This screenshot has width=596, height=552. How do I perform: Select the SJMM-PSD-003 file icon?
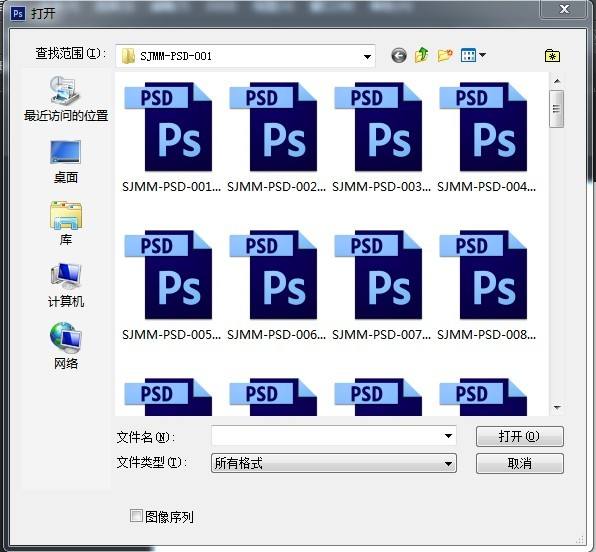[x=378, y=127]
